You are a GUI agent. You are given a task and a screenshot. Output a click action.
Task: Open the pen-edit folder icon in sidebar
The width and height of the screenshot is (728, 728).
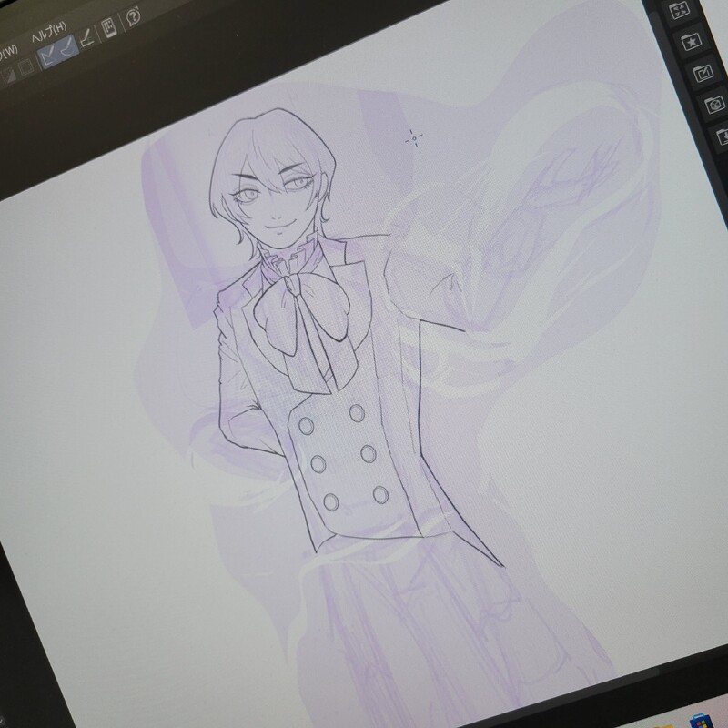tap(703, 74)
